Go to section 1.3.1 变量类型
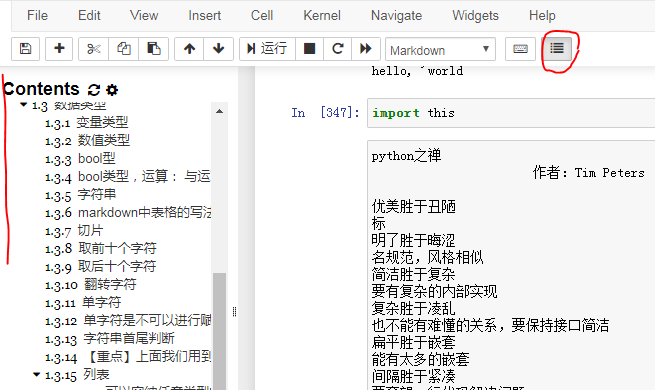The width and height of the screenshot is (655, 390). click(86, 122)
